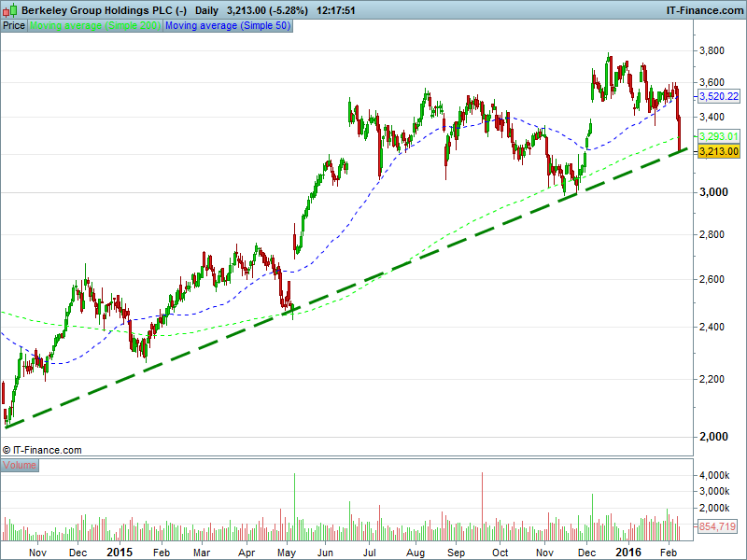Click the Daily timeframe label
Screen dimensions: 747x560
pos(207,9)
